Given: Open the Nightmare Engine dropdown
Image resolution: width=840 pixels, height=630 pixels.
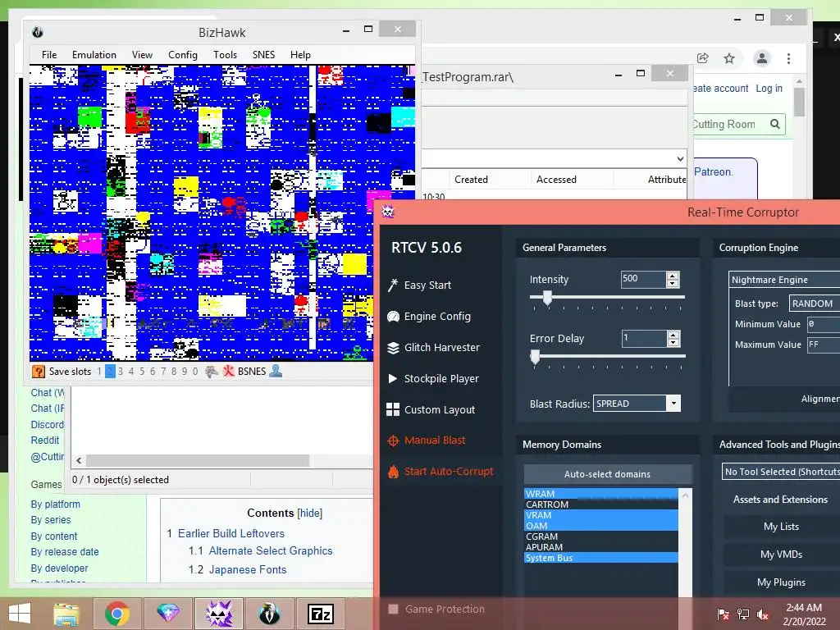Looking at the screenshot, I should tap(783, 280).
